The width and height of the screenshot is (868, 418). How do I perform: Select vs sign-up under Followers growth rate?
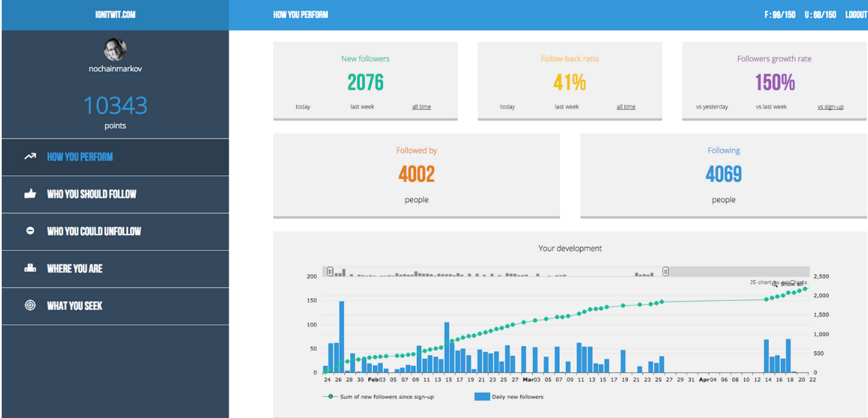pos(830,107)
